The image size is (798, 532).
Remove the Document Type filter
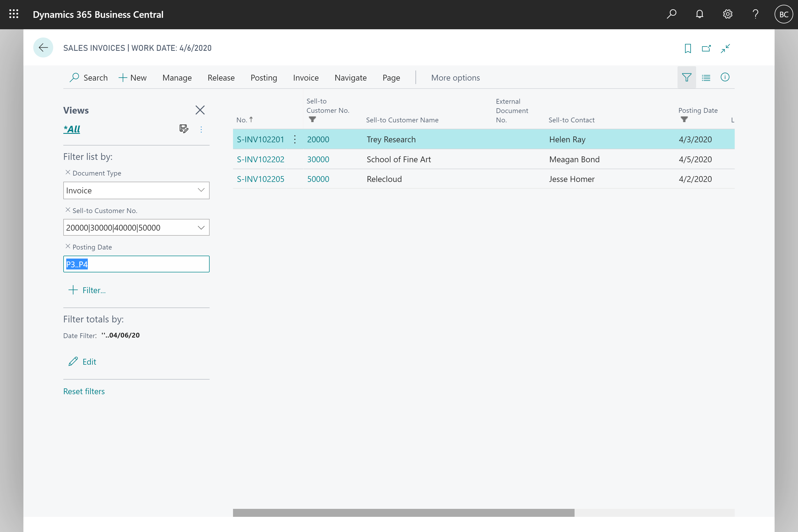[x=67, y=173]
